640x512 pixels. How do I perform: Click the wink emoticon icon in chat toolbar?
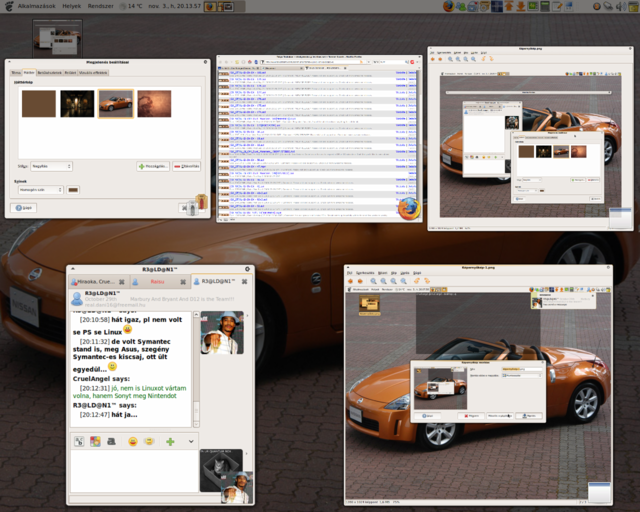[148, 441]
